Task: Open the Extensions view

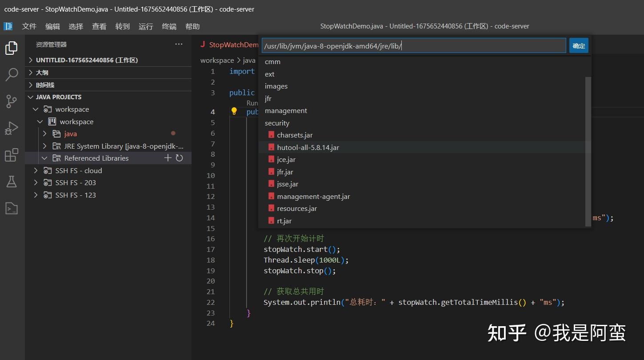Action: point(12,155)
